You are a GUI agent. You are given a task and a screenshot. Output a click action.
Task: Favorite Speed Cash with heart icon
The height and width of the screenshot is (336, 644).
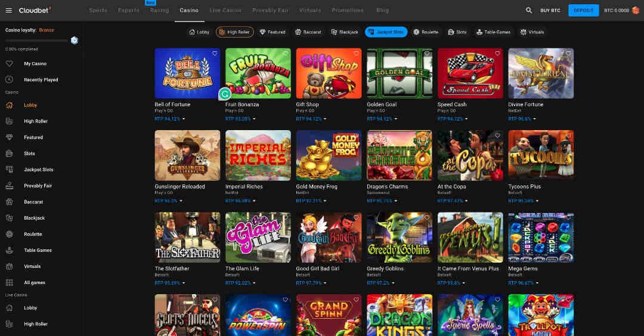(497, 54)
